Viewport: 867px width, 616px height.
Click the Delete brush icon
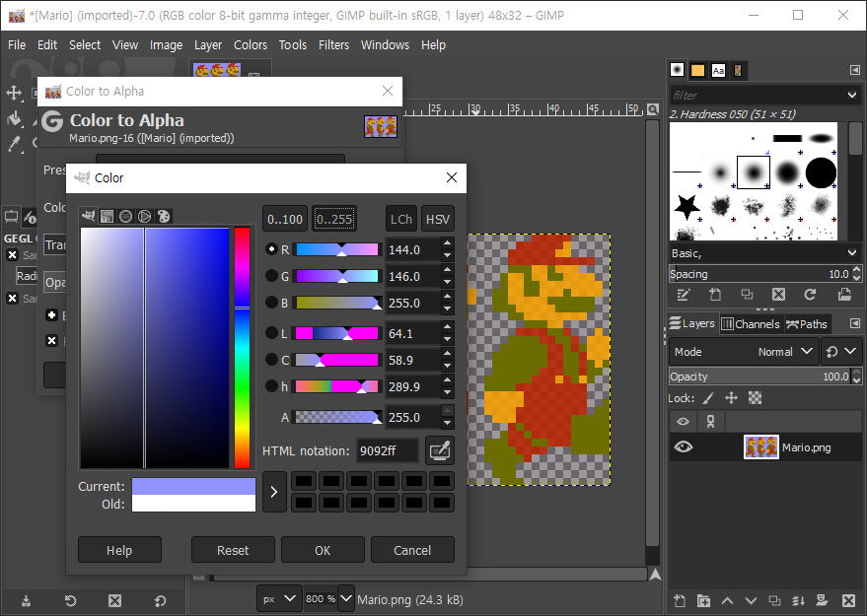pyautogui.click(x=778, y=295)
